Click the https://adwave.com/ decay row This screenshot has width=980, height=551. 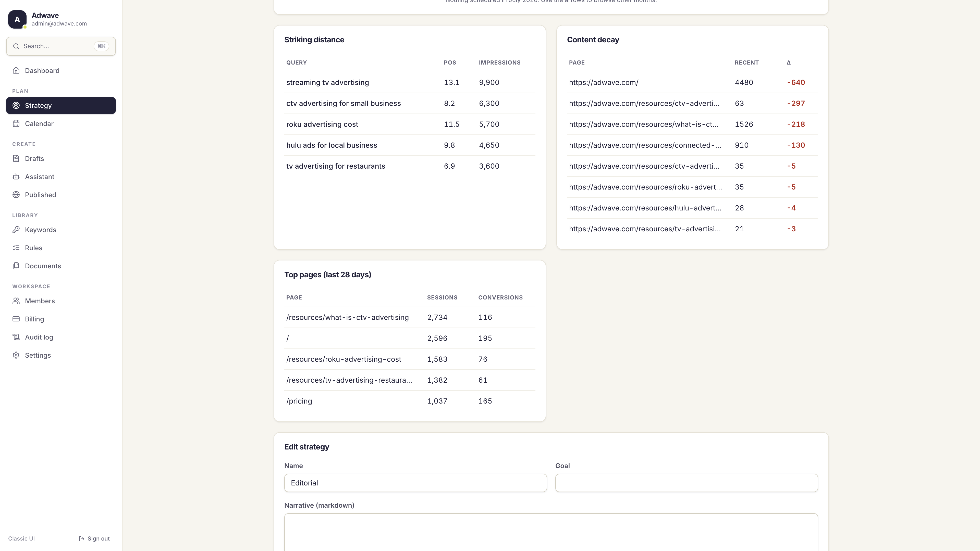[692, 82]
